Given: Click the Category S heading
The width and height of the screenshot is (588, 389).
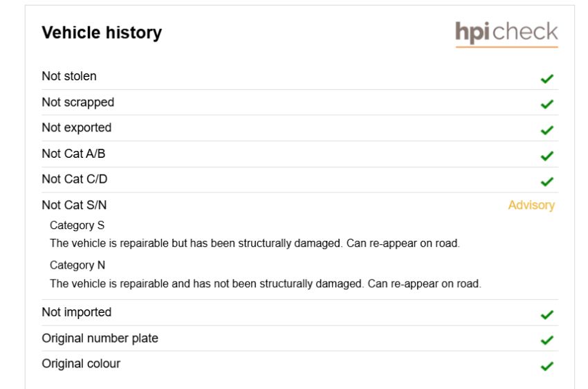Looking at the screenshot, I should pos(77,225).
